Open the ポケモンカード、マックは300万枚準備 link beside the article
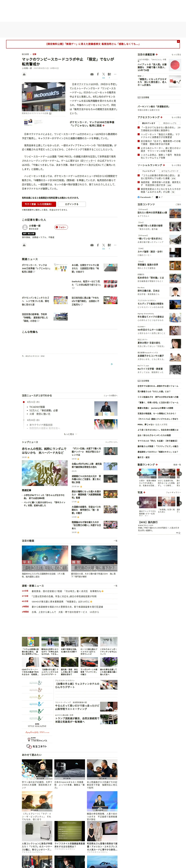The image size is (186, 868). click(x=92, y=124)
